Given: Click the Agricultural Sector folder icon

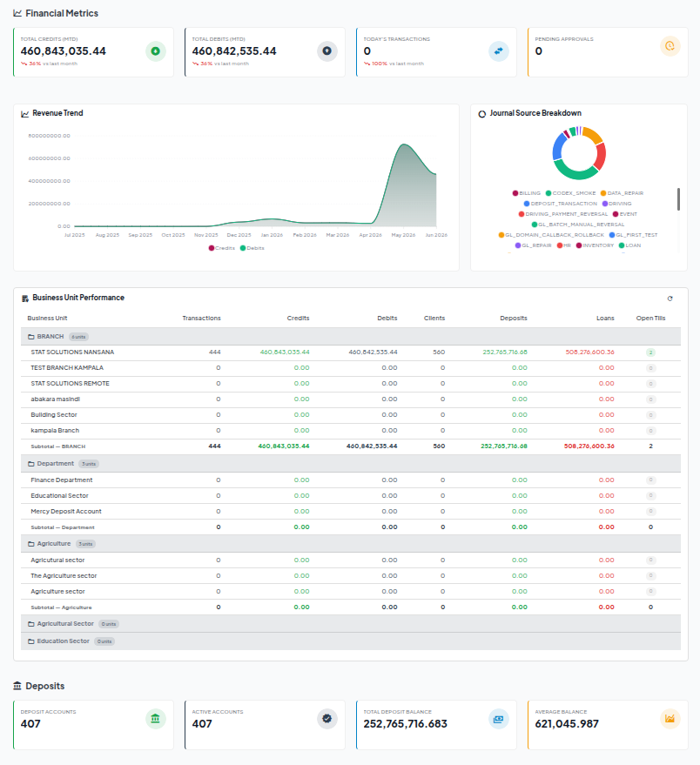Looking at the screenshot, I should point(31,623).
